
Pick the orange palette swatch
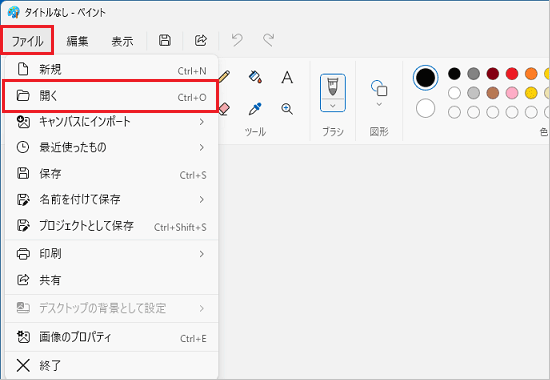531,74
